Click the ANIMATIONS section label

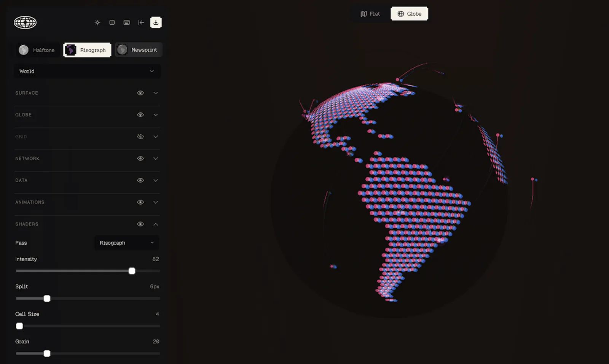tap(30, 202)
